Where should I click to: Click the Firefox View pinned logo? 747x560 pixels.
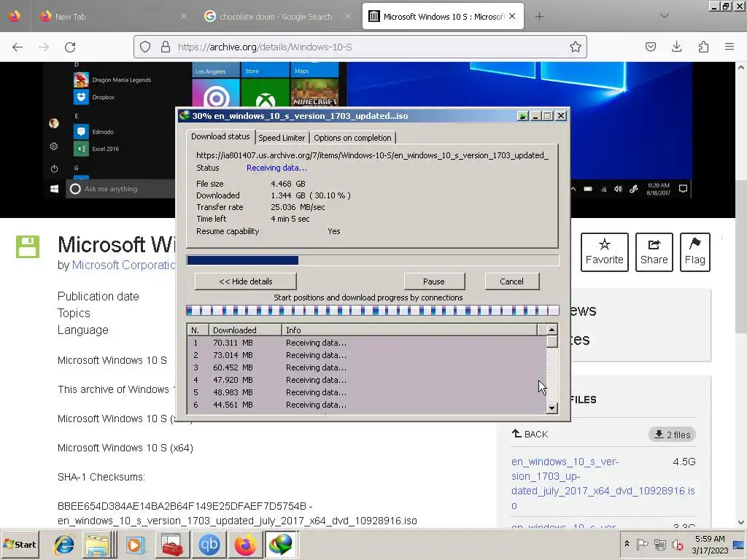click(x=15, y=16)
